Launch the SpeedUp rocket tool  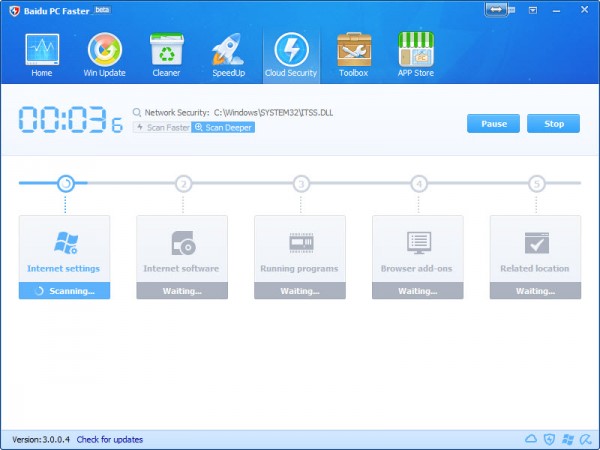[x=228, y=54]
